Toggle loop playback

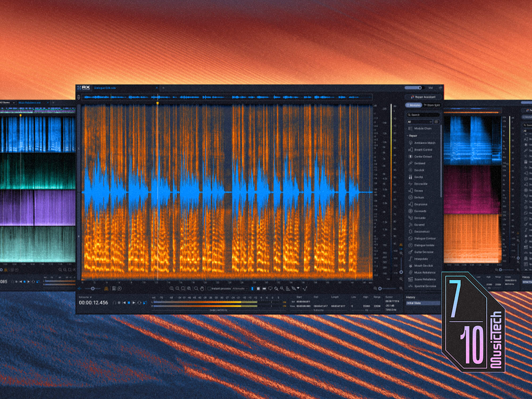coord(139,303)
